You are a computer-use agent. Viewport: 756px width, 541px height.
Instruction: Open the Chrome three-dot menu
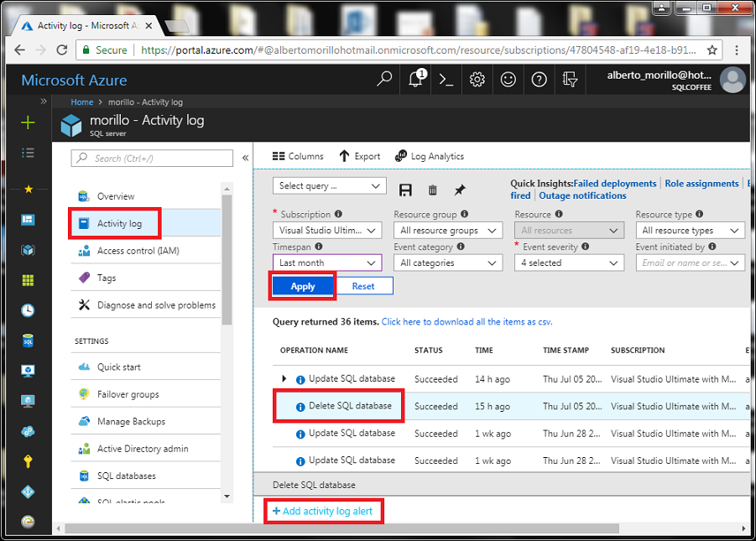coord(736,50)
